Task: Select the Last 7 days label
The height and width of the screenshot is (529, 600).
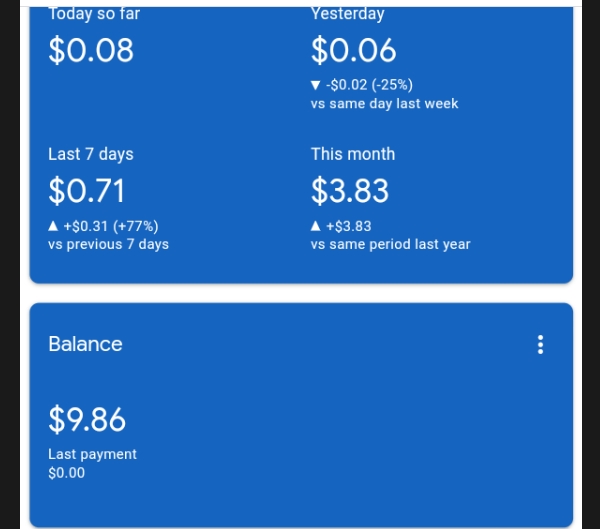Action: tap(91, 154)
